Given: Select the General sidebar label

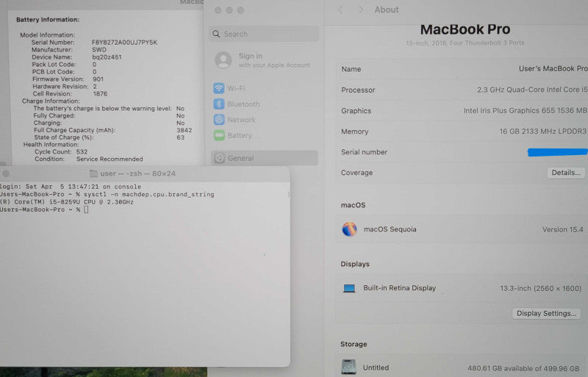Looking at the screenshot, I should pyautogui.click(x=241, y=158).
